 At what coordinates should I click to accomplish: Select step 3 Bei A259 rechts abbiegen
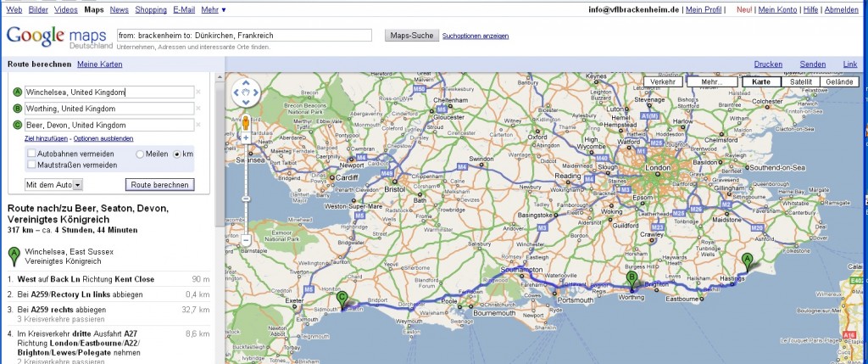click(108, 314)
